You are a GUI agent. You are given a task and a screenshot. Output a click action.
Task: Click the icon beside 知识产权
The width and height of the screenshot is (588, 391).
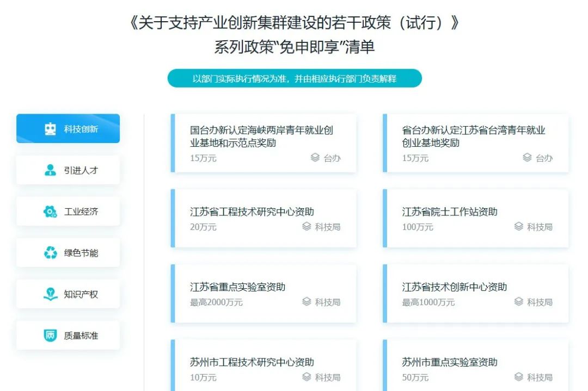50,294
